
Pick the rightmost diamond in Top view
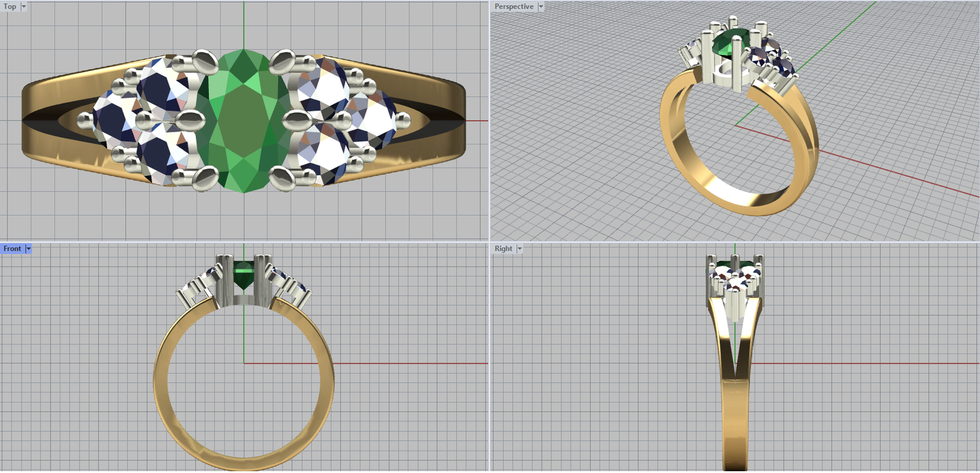[x=375, y=119]
